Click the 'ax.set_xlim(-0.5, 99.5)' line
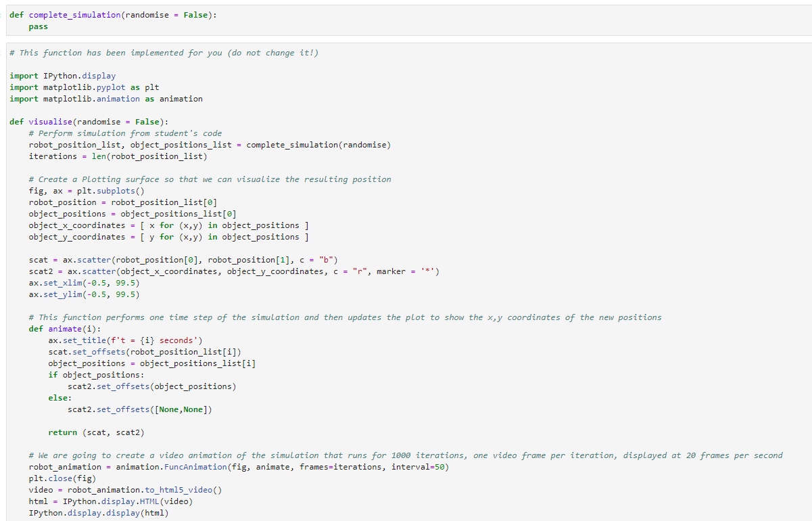 click(x=85, y=283)
